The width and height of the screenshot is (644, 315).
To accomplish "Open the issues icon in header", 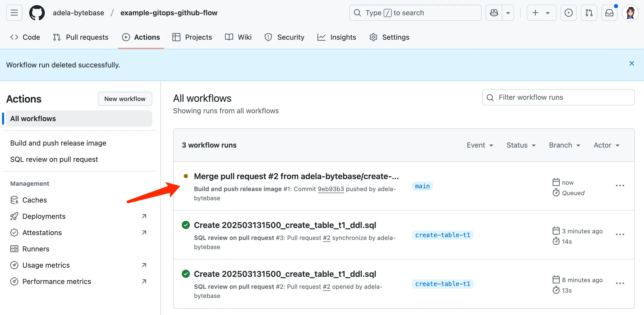I will (x=568, y=13).
